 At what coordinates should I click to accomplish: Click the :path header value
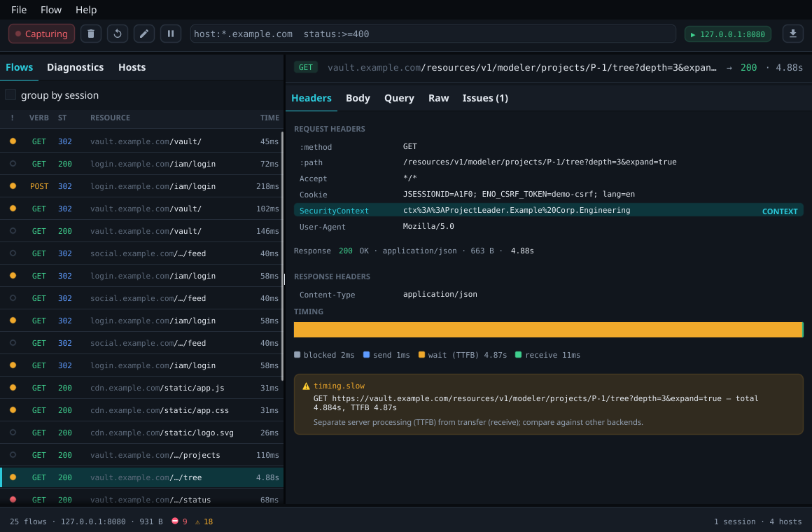pos(540,162)
